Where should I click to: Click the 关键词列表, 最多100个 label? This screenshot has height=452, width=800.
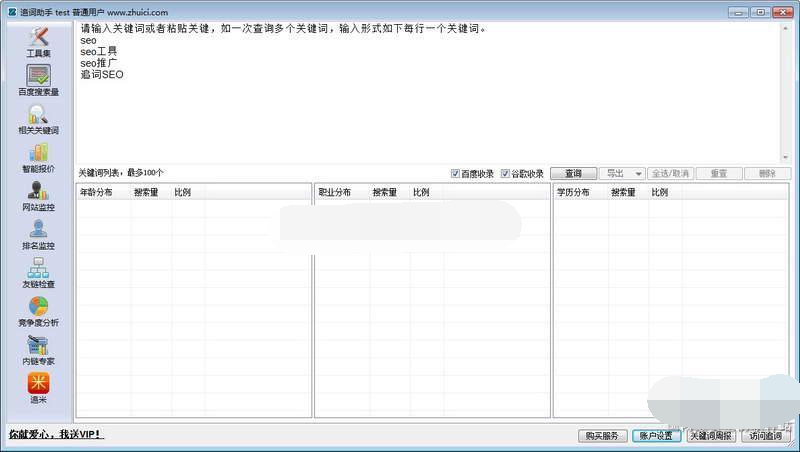click(x=121, y=173)
